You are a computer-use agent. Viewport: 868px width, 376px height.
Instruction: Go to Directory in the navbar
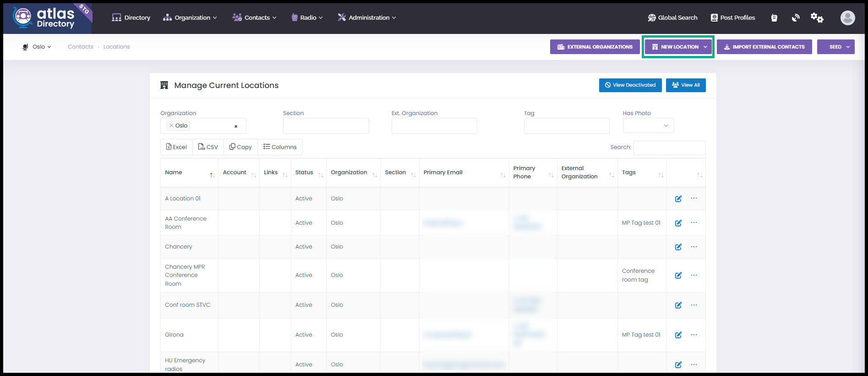tap(131, 17)
